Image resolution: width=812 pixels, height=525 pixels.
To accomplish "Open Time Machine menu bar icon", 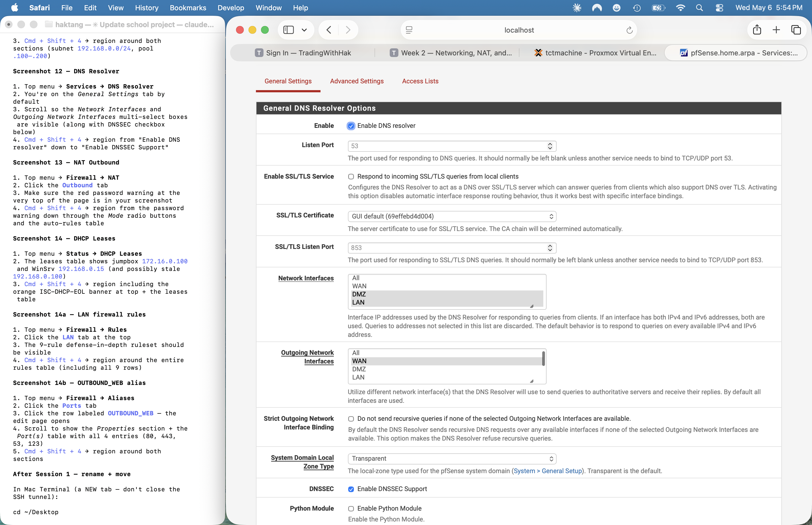I will 636,8.
